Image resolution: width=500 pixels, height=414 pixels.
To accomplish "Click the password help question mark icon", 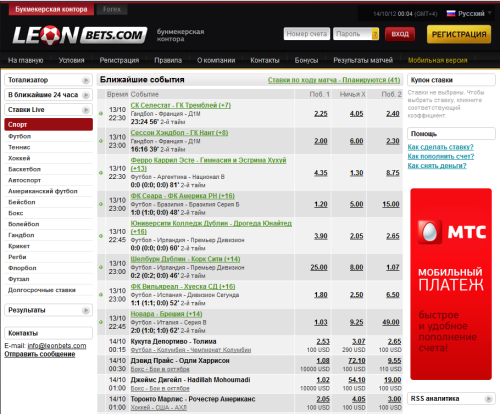I will click(x=375, y=34).
